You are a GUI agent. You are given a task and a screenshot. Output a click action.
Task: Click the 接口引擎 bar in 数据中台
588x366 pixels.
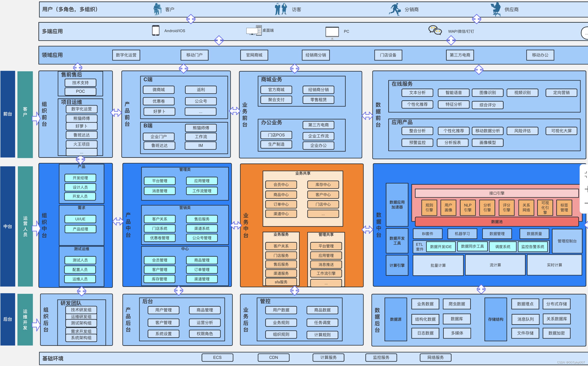click(x=496, y=193)
